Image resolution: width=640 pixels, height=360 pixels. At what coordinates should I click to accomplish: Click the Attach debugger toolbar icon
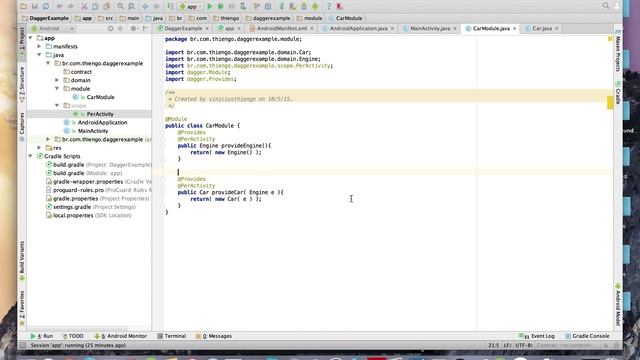point(243,6)
